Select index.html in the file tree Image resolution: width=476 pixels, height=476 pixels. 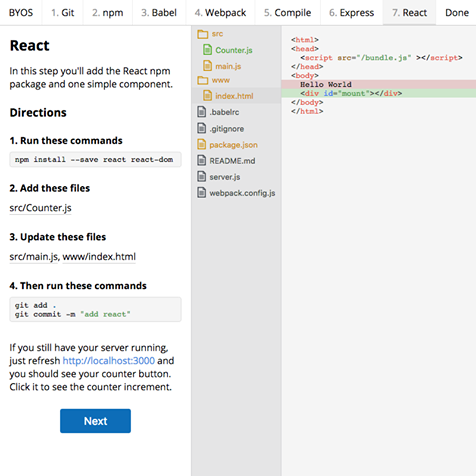pos(234,96)
